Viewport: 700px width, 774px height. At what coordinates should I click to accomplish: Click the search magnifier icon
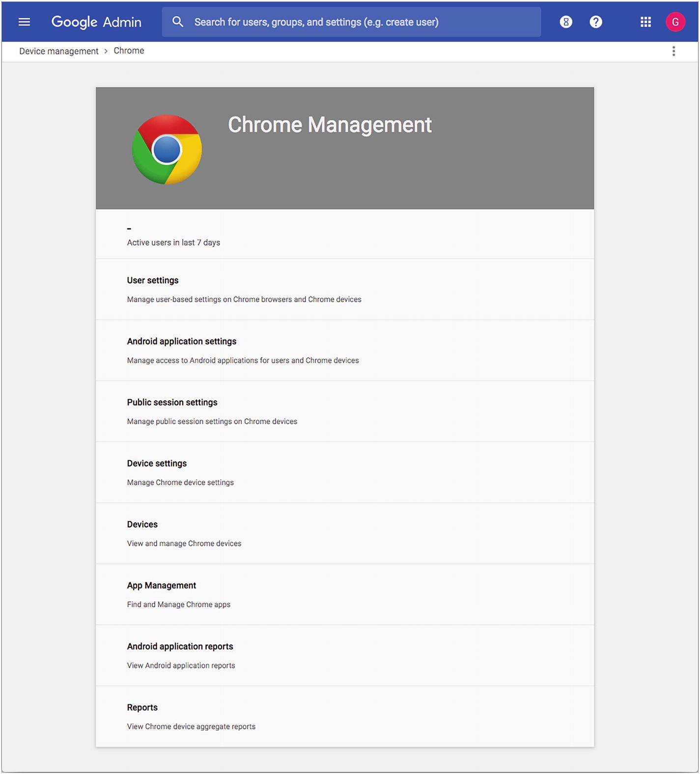[x=178, y=22]
